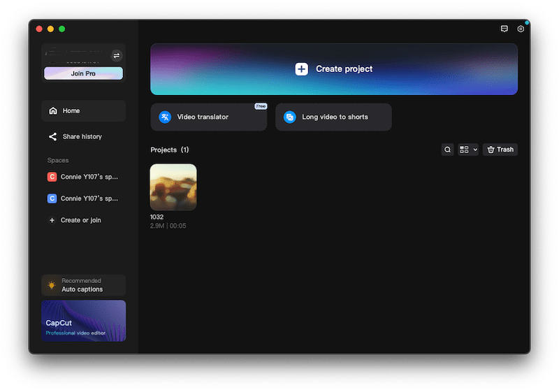Click the Create project button
Screen dimensions: 559x392
coord(334,69)
